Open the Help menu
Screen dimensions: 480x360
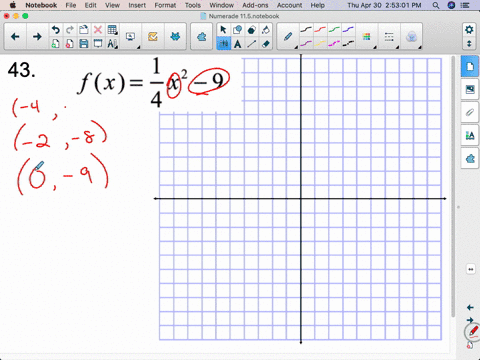[318, 5]
